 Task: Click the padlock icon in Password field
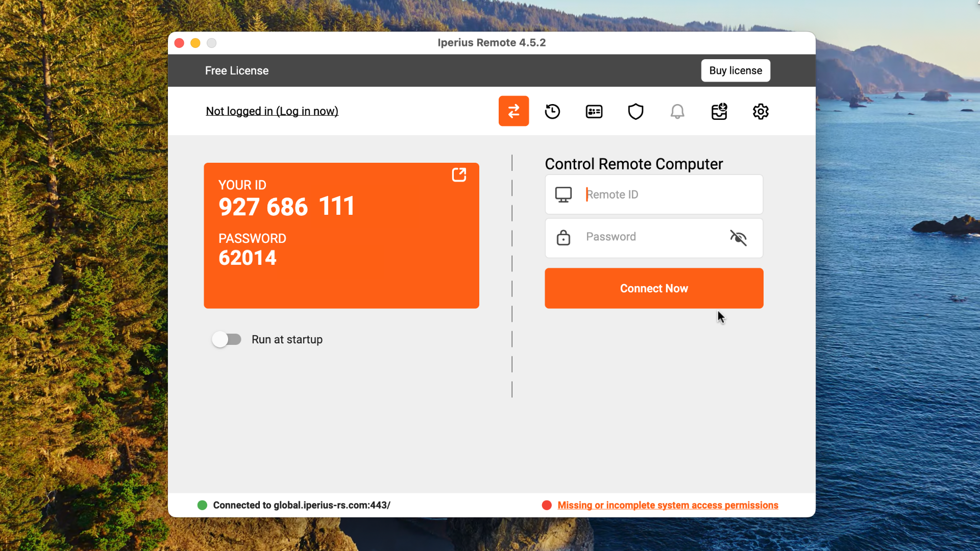coord(563,237)
